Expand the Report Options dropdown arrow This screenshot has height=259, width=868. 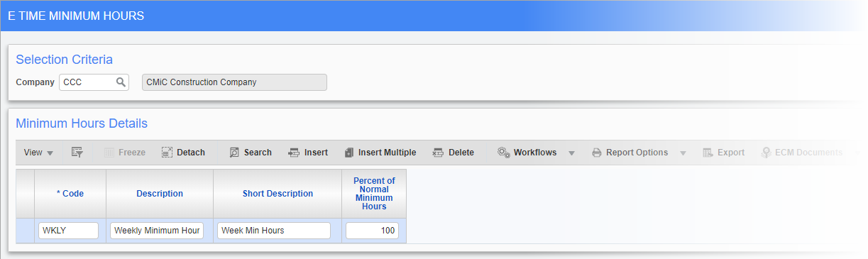coord(683,153)
